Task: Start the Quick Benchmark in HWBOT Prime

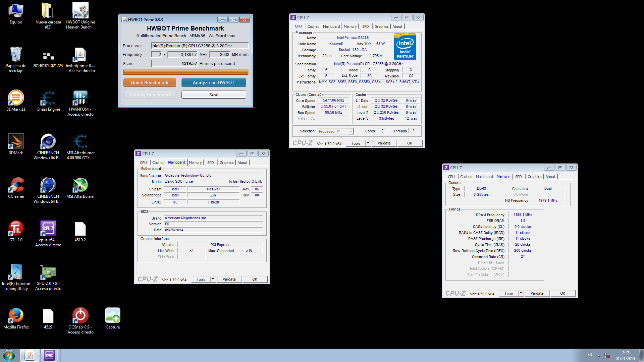Action: pos(150,82)
